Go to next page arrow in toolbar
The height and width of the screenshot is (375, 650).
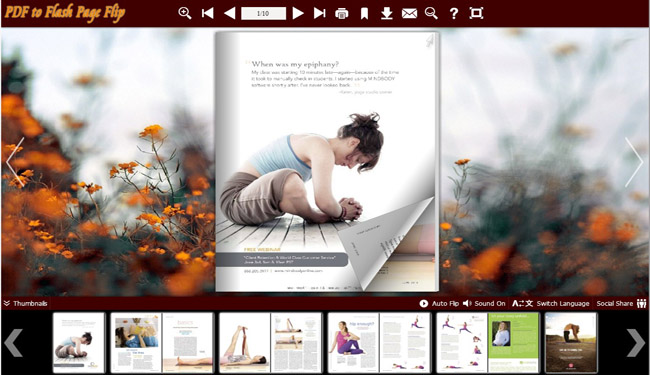298,13
